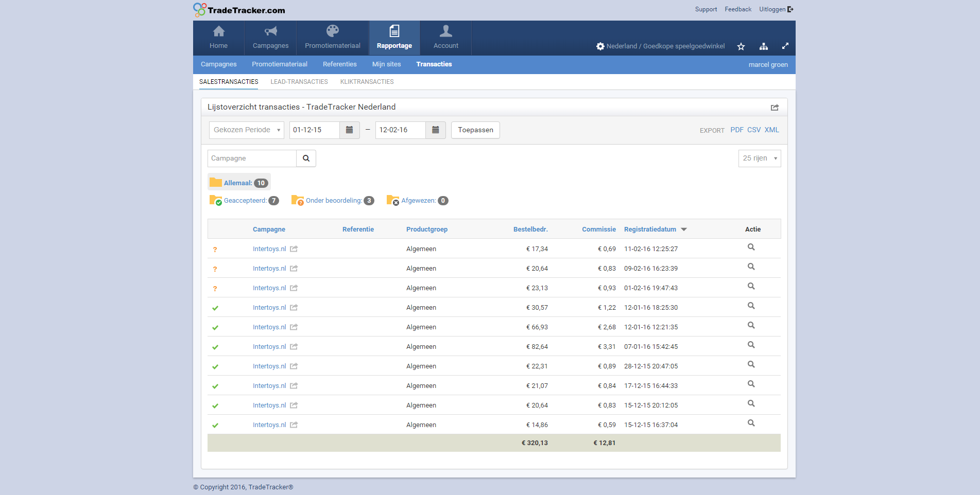Open external link for € 14,86 Intertoys.nl row
Image resolution: width=980 pixels, height=495 pixels.
click(294, 425)
